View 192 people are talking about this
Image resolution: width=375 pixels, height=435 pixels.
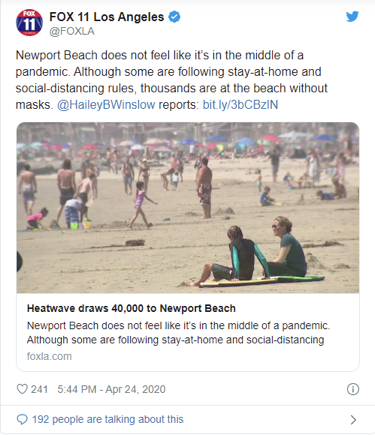(x=108, y=419)
